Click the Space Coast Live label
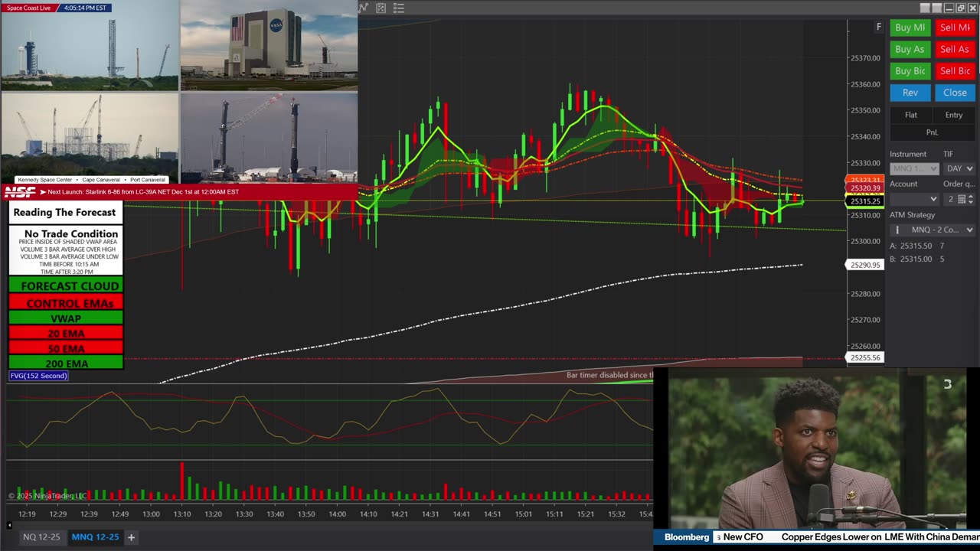Image resolution: width=980 pixels, height=551 pixels. (30, 8)
